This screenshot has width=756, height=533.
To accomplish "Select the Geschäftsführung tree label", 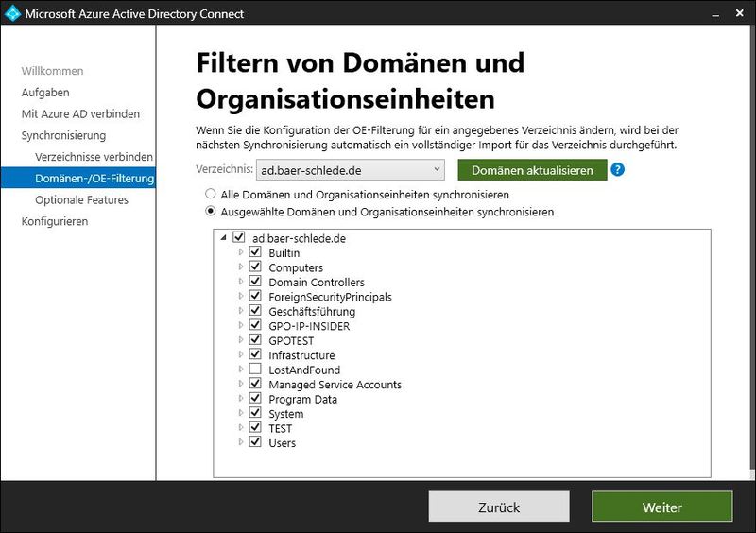I will pyautogui.click(x=312, y=312).
